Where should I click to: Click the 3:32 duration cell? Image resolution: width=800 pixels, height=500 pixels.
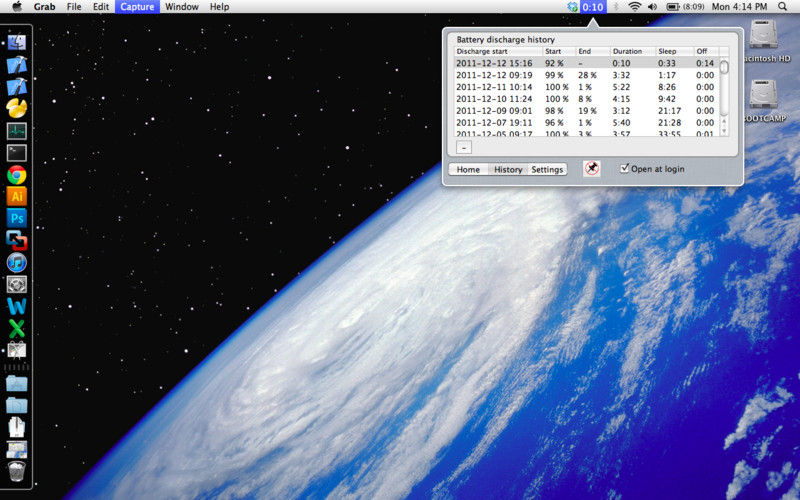tap(621, 75)
